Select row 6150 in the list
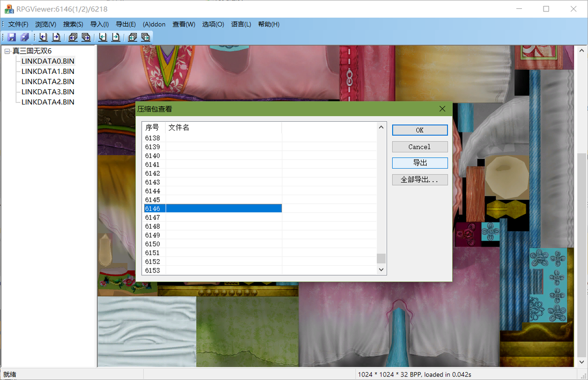588x380 pixels. (260, 244)
